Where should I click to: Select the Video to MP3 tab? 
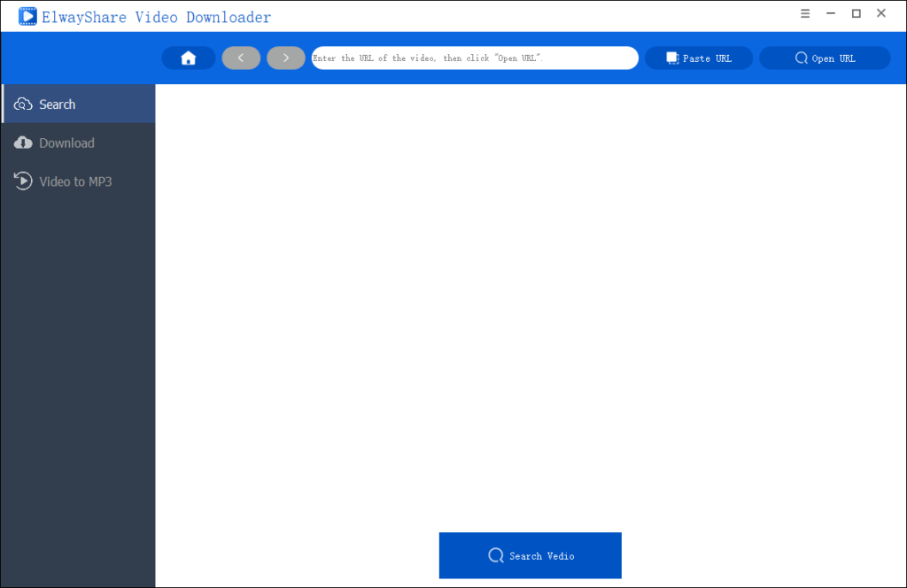coord(75,182)
